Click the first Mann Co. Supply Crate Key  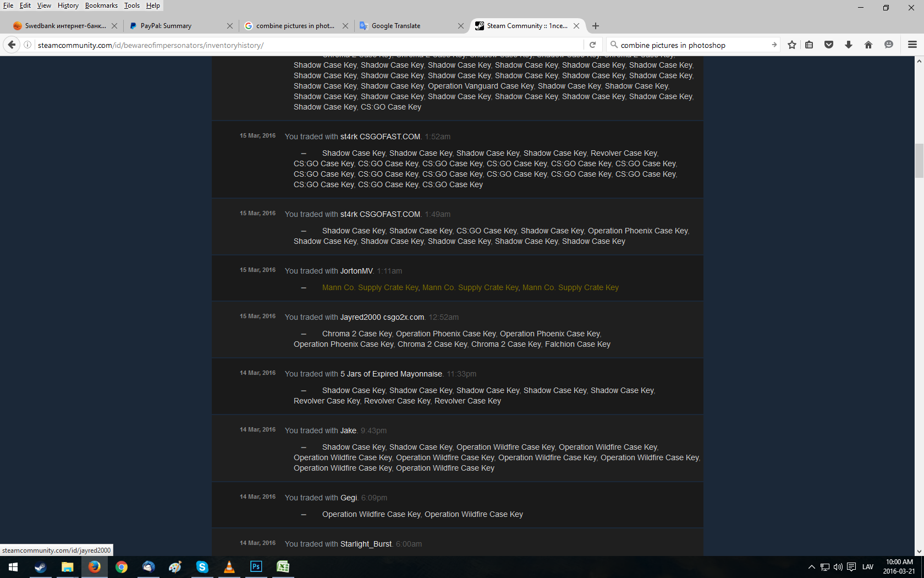coord(370,287)
